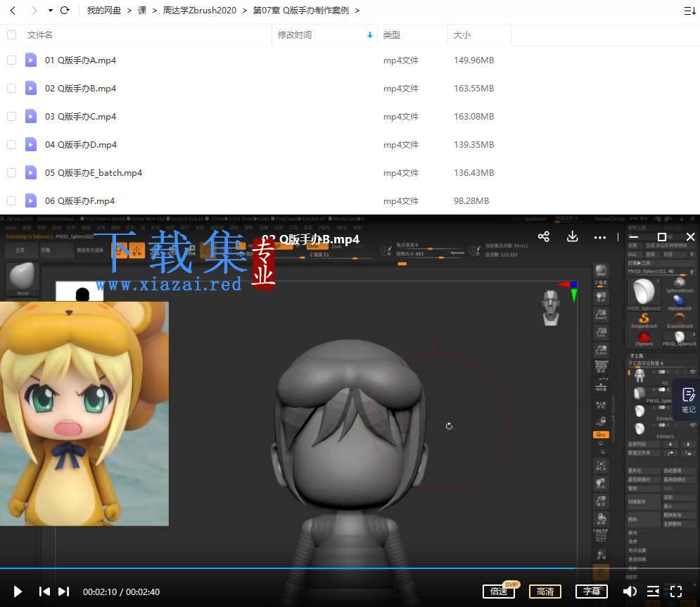Click the video icon of 02 Q版手办B.mp4
Image resolution: width=700 pixels, height=607 pixels.
(31, 88)
